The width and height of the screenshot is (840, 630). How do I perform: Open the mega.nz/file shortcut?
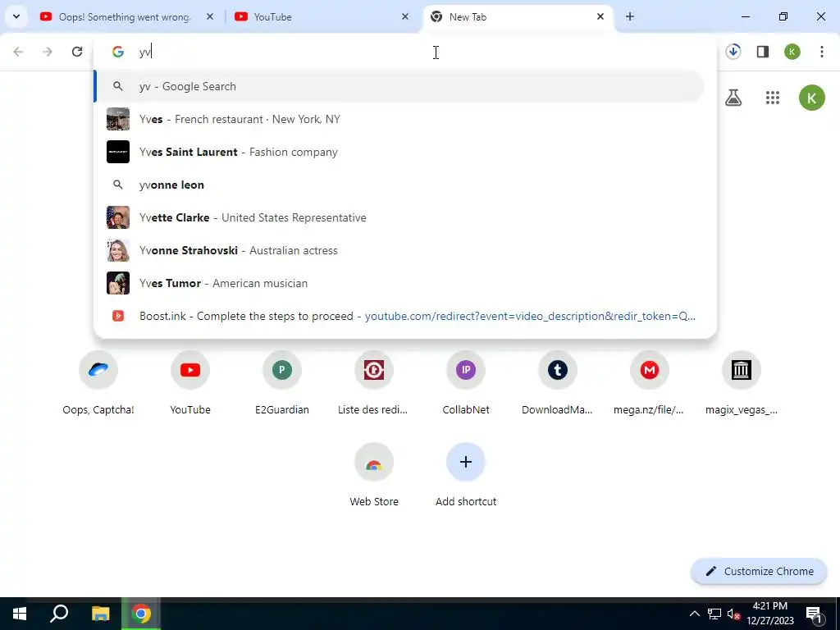650,384
